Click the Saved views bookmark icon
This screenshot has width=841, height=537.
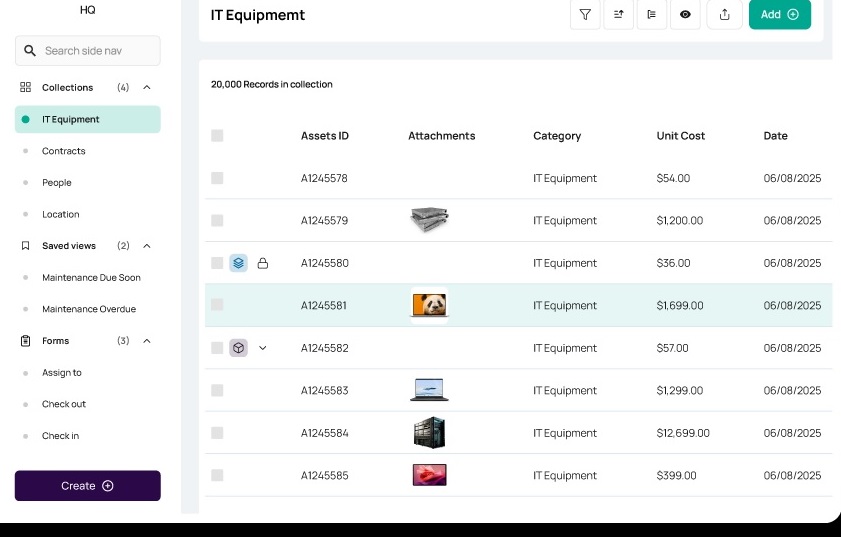[x=25, y=246]
